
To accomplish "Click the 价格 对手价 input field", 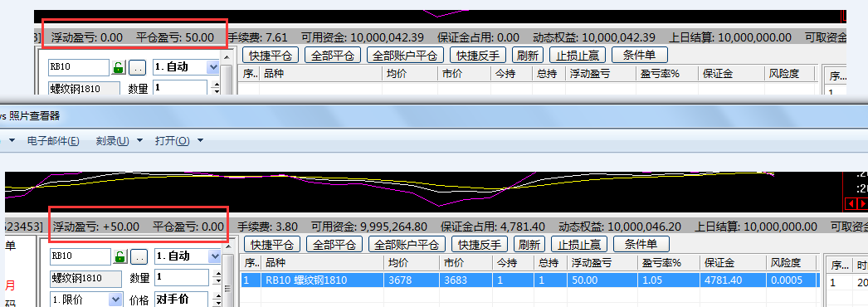I will pyautogui.click(x=180, y=300).
